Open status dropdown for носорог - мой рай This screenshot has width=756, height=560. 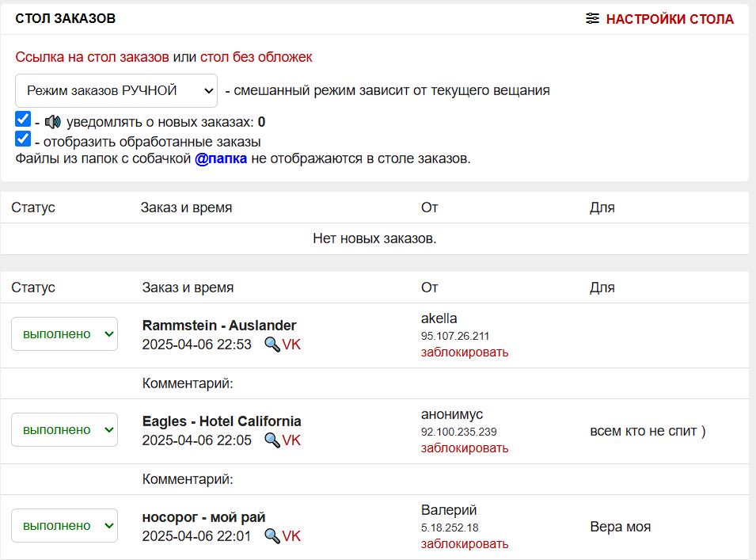pyautogui.click(x=64, y=525)
